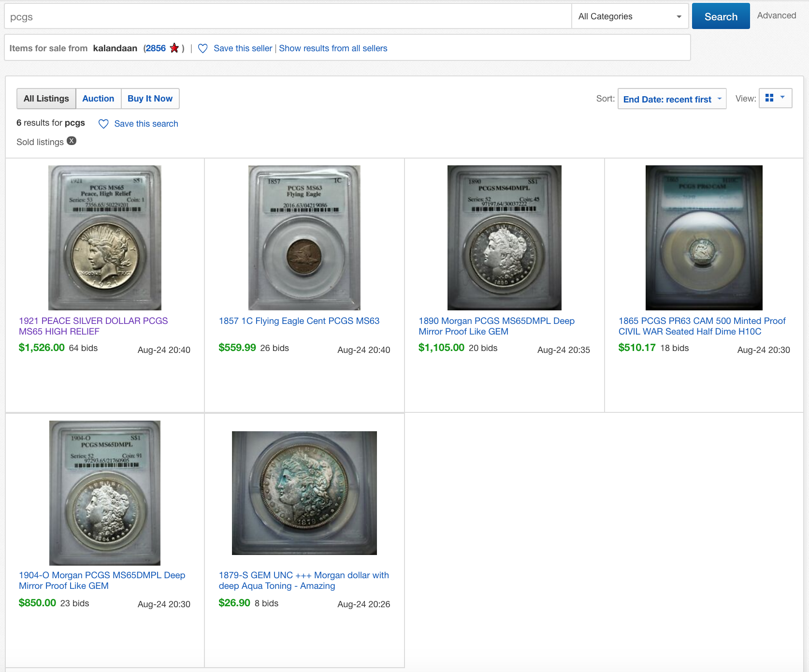Click the 6 results for pcgs text
This screenshot has height=672, width=809.
click(x=51, y=123)
